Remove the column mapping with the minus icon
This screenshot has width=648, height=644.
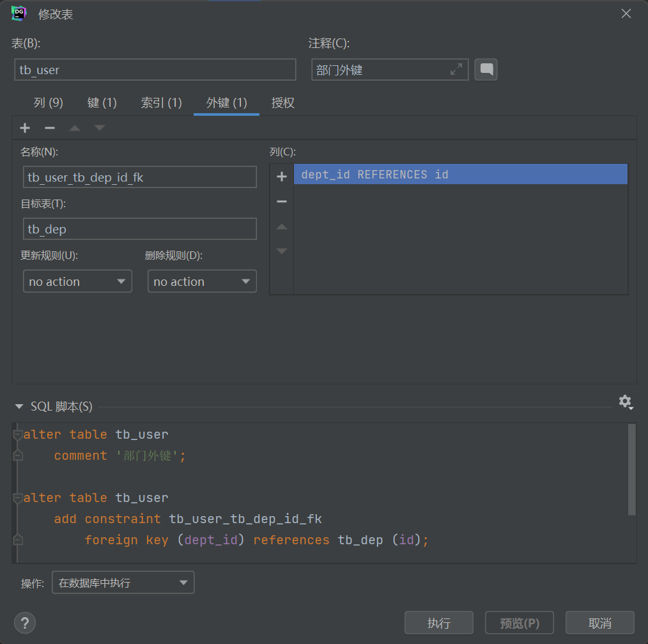point(281,201)
